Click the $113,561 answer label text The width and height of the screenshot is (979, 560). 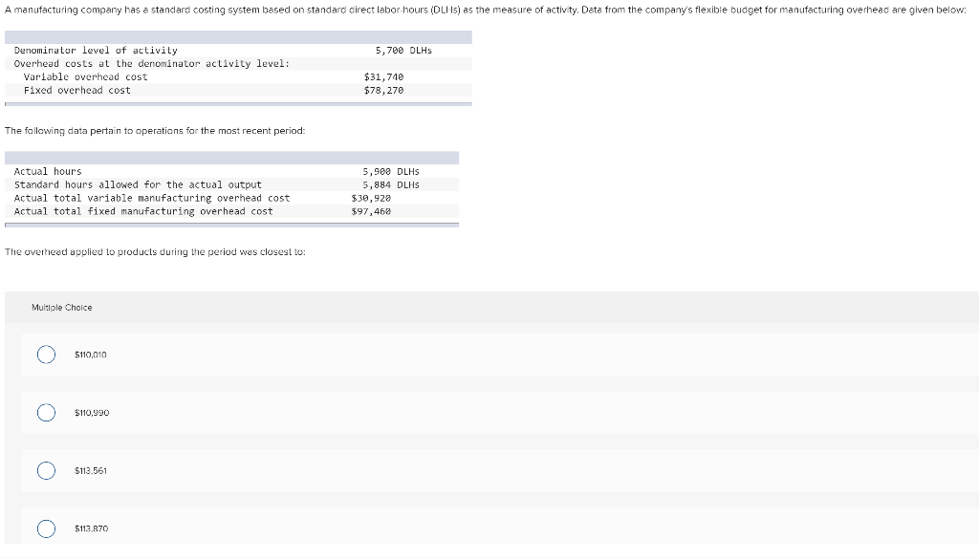click(x=91, y=471)
